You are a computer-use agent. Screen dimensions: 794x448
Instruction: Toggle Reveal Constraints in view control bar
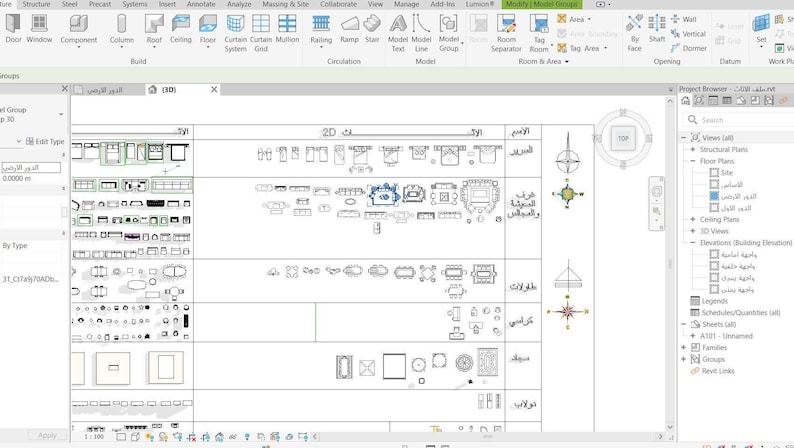point(303,436)
